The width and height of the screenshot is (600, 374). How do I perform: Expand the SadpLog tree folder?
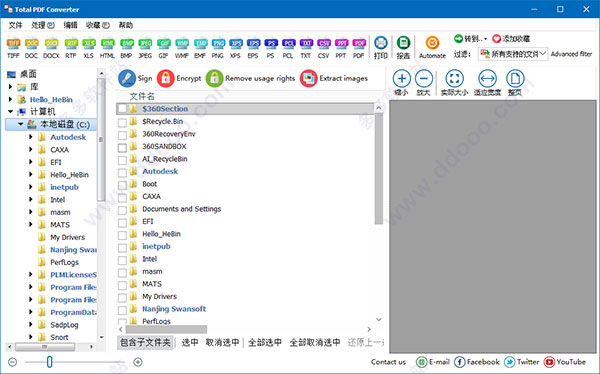[31, 325]
